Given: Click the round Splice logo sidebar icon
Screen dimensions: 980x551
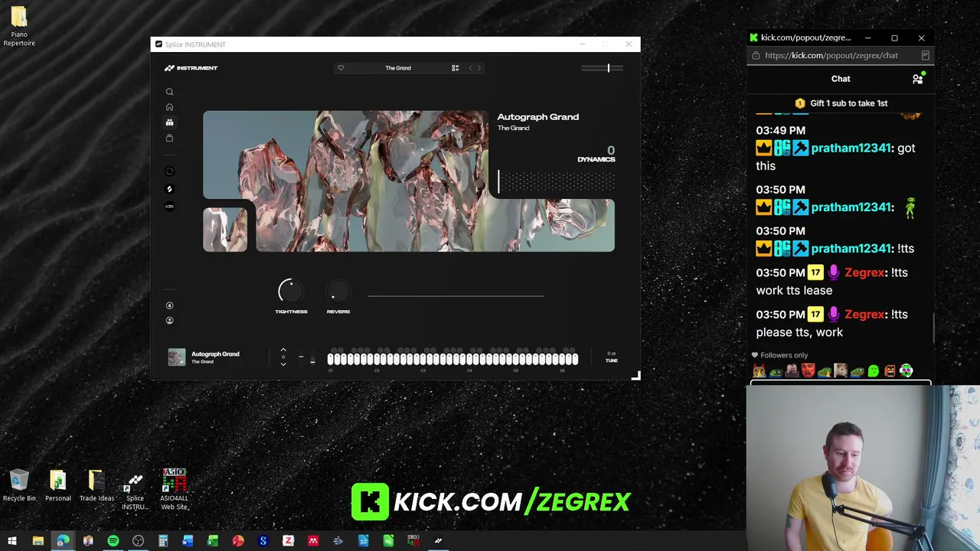Looking at the screenshot, I should (169, 189).
